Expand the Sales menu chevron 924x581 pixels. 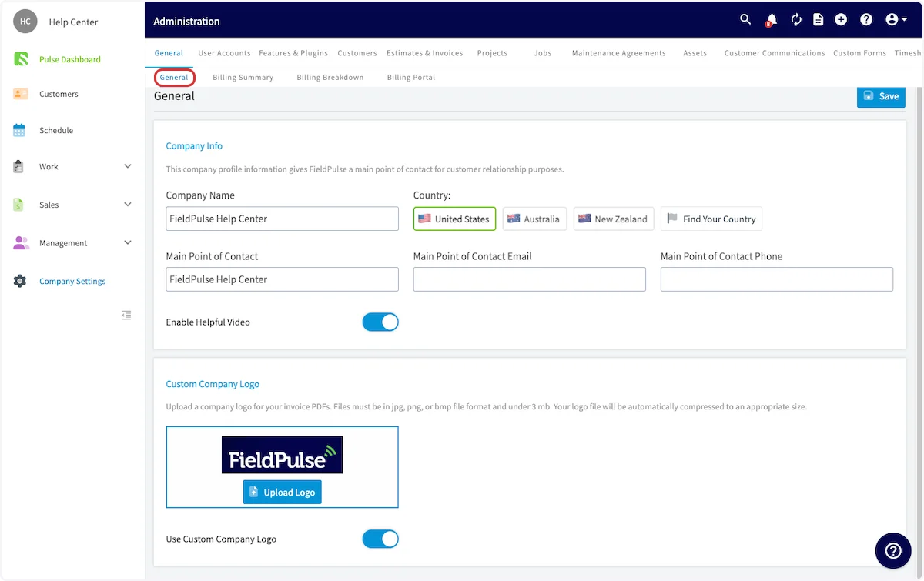(x=128, y=205)
